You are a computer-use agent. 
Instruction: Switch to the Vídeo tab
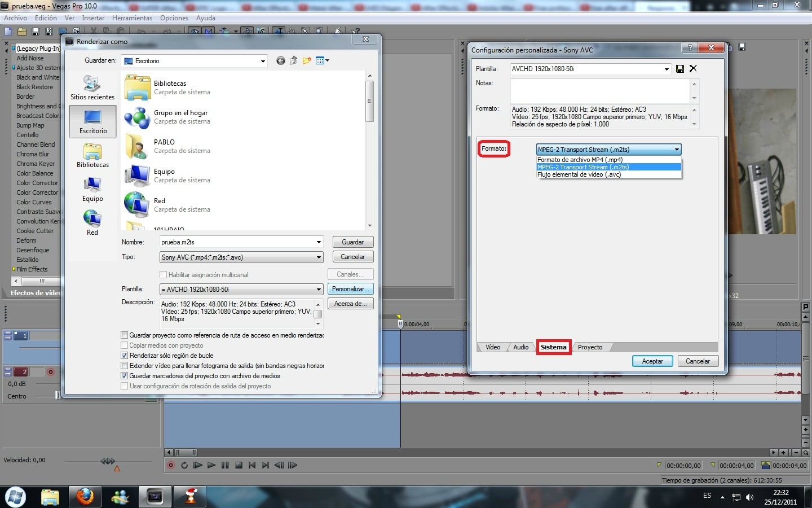click(x=493, y=347)
